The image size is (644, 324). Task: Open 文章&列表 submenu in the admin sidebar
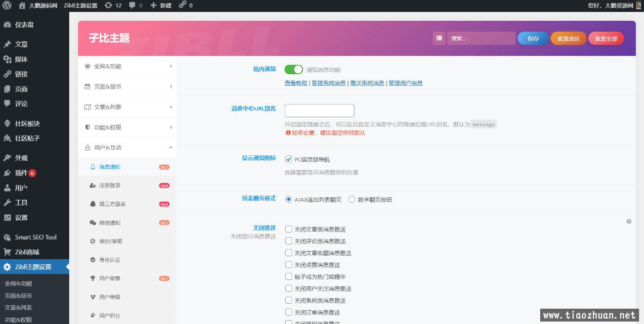pyautogui.click(x=18, y=308)
